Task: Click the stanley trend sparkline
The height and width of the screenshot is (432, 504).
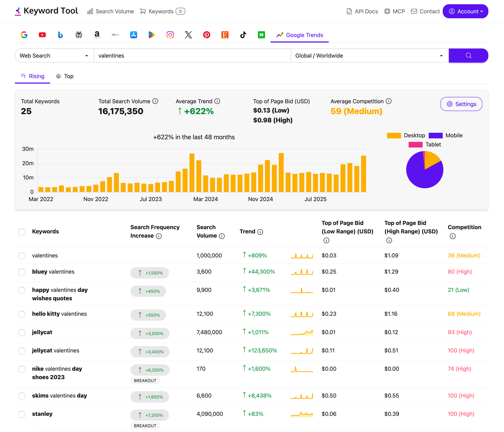Action: pyautogui.click(x=302, y=414)
